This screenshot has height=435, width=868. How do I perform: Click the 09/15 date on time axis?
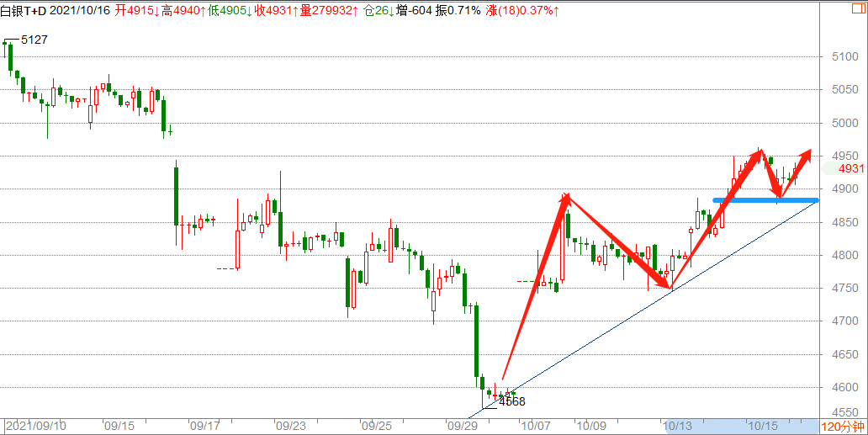[119, 427]
